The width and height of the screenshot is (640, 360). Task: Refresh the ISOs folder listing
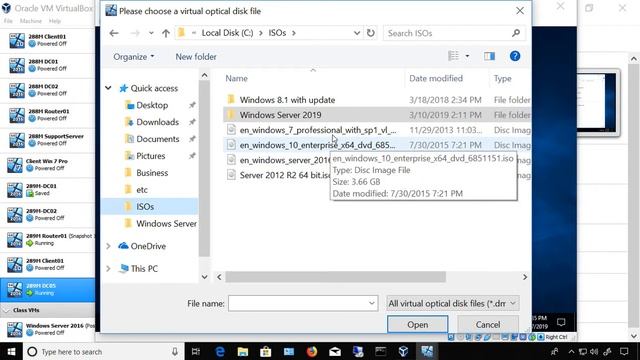pyautogui.click(x=371, y=33)
